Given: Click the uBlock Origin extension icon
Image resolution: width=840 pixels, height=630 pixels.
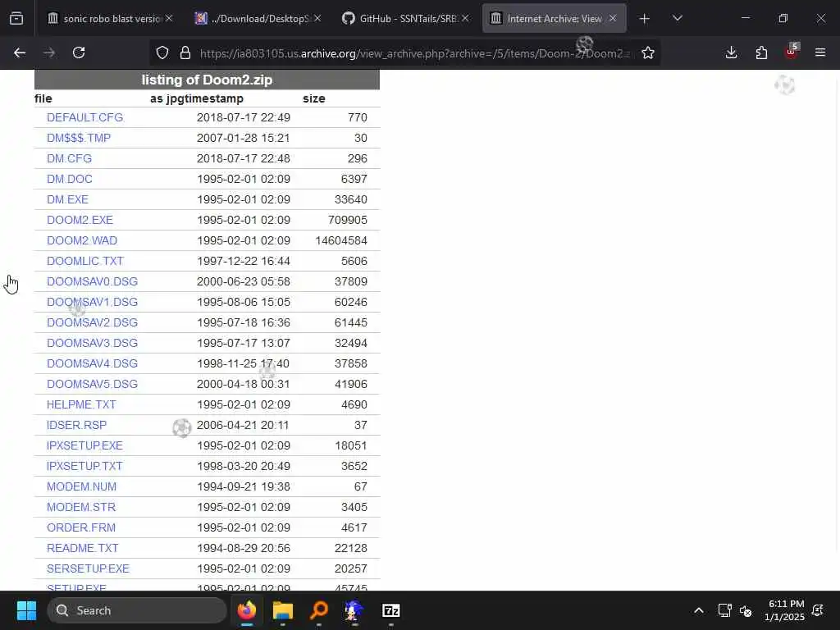Looking at the screenshot, I should [792, 52].
